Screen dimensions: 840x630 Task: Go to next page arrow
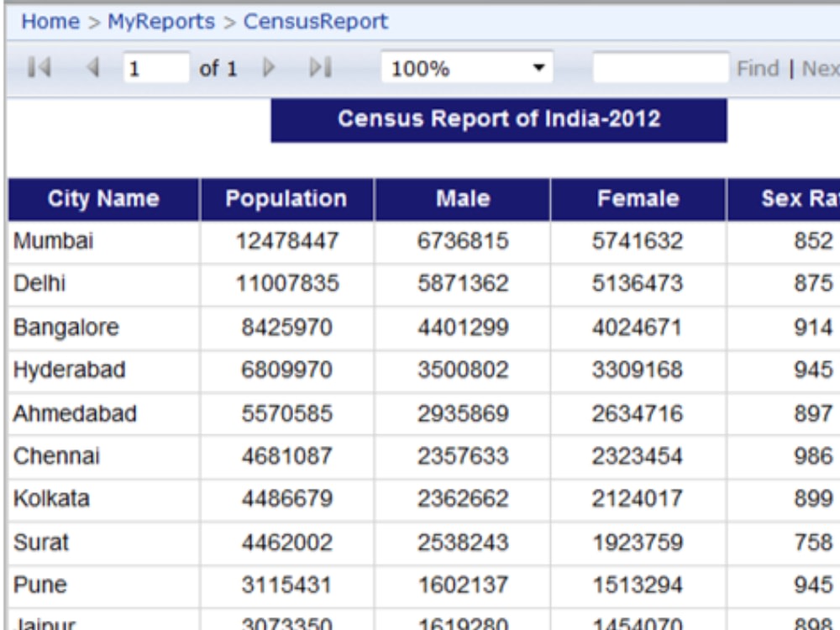pos(269,68)
